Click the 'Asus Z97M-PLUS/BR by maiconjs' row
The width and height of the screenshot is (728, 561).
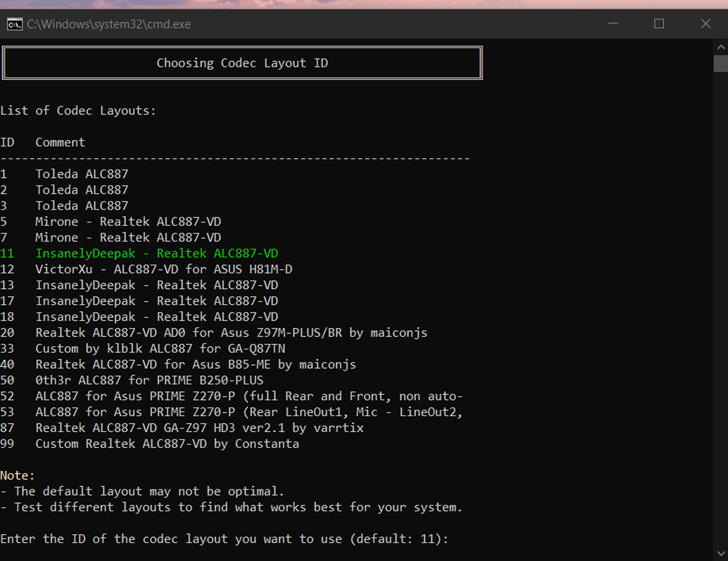(x=214, y=333)
